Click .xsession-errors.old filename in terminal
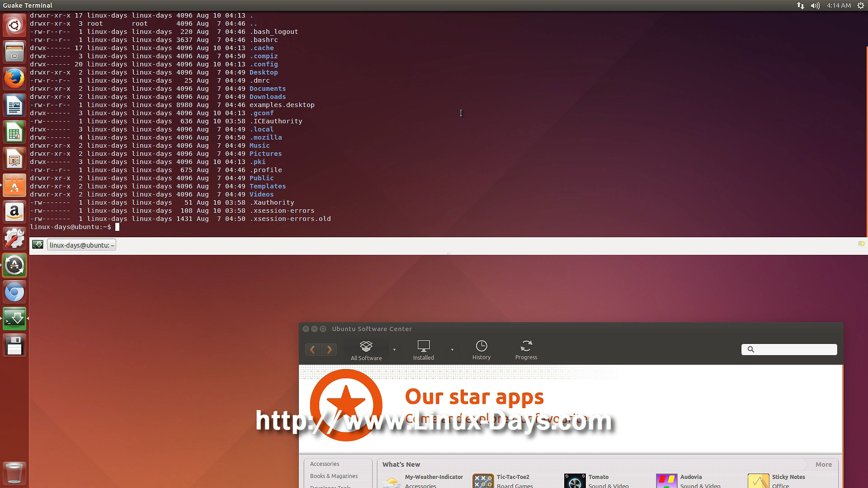Image resolution: width=868 pixels, height=488 pixels. [290, 219]
